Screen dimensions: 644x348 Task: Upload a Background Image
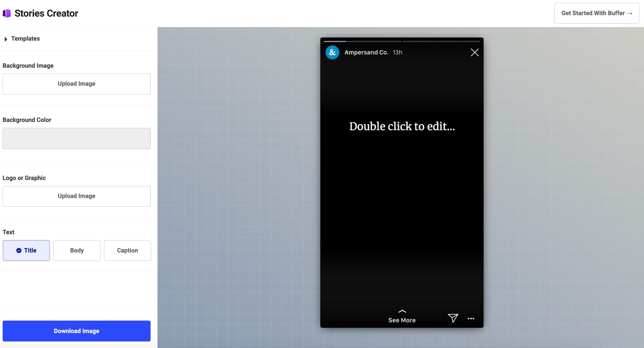pos(77,84)
